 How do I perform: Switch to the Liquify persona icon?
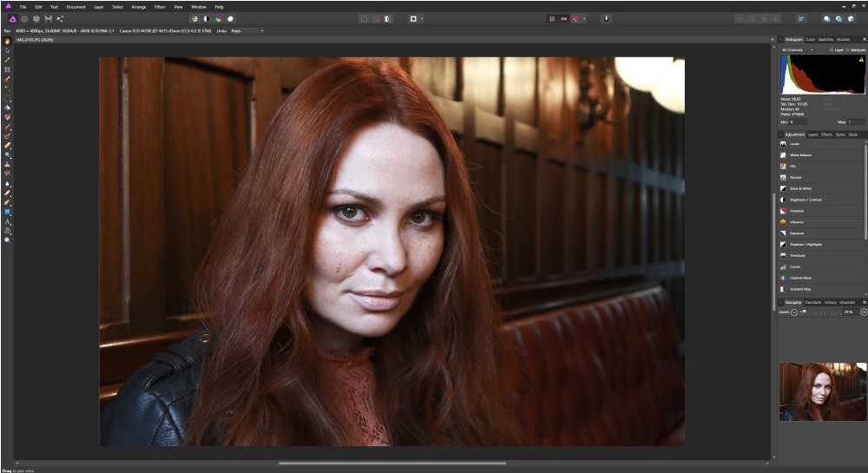[x=24, y=19]
